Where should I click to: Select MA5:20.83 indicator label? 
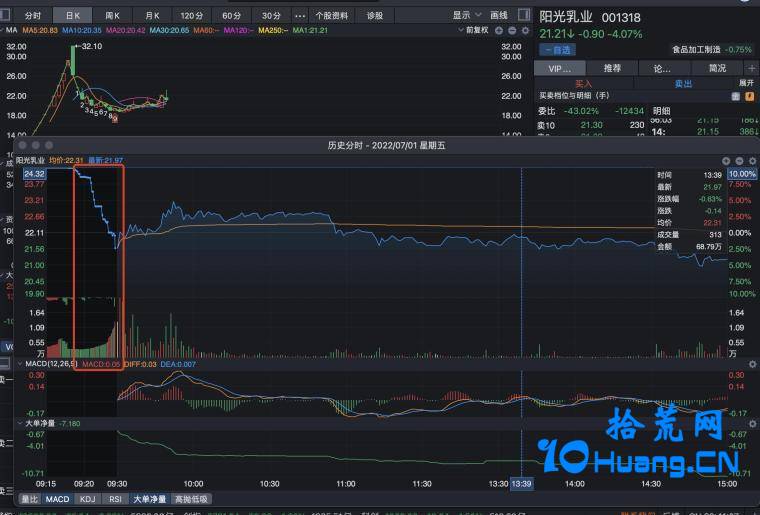point(40,30)
